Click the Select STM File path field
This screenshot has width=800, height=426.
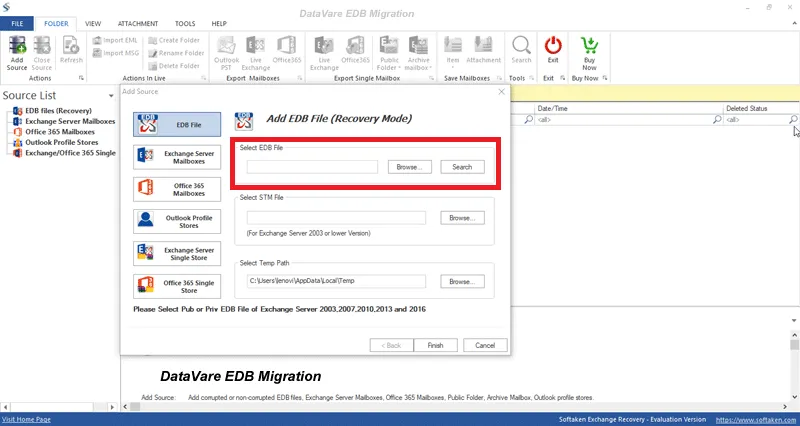[336, 218]
